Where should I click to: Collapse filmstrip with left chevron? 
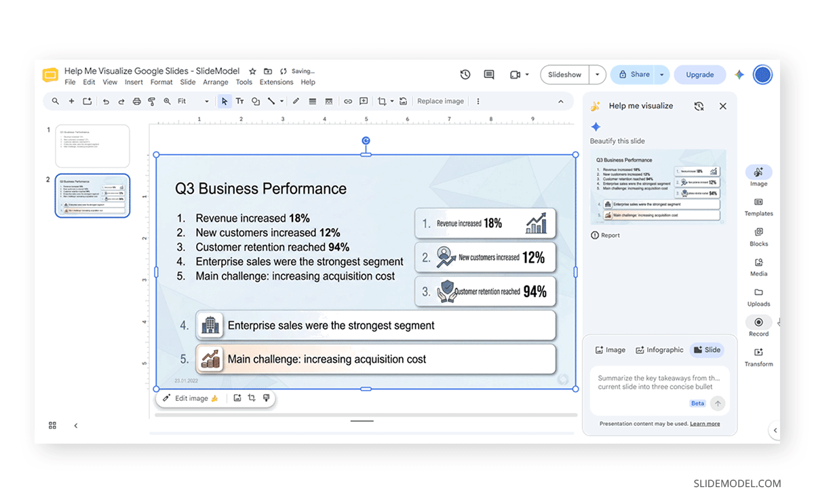pos(75,426)
